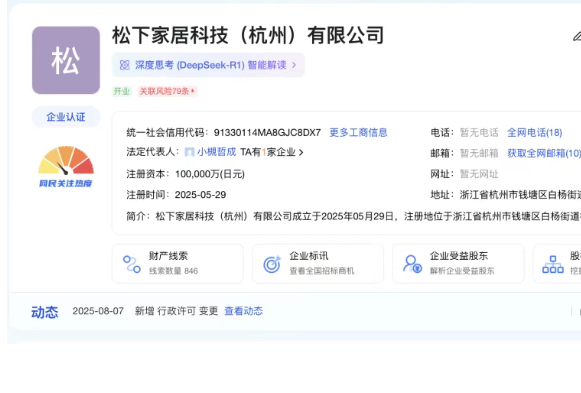Click the purple 松 company logo
581x393 pixels.
point(66,60)
